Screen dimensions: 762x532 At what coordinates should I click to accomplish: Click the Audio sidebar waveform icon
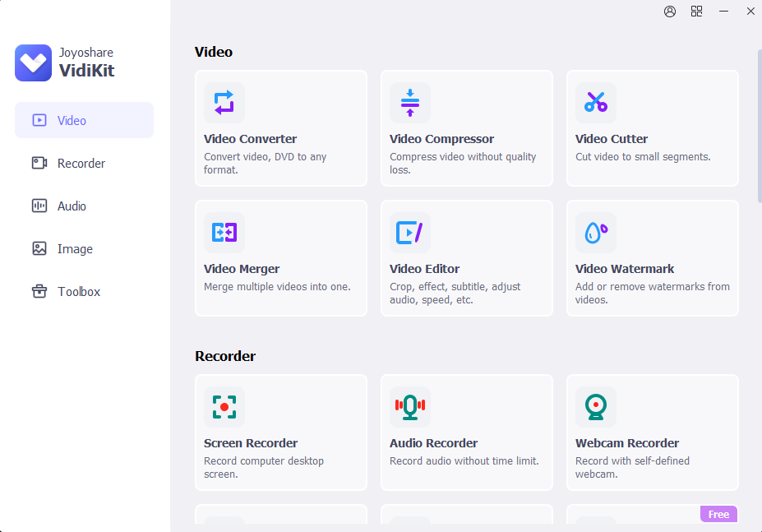tap(39, 206)
